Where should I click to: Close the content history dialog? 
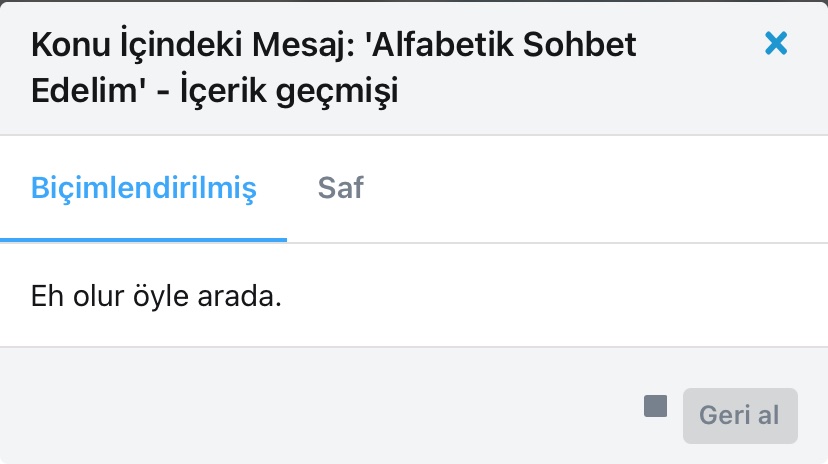pos(776,43)
